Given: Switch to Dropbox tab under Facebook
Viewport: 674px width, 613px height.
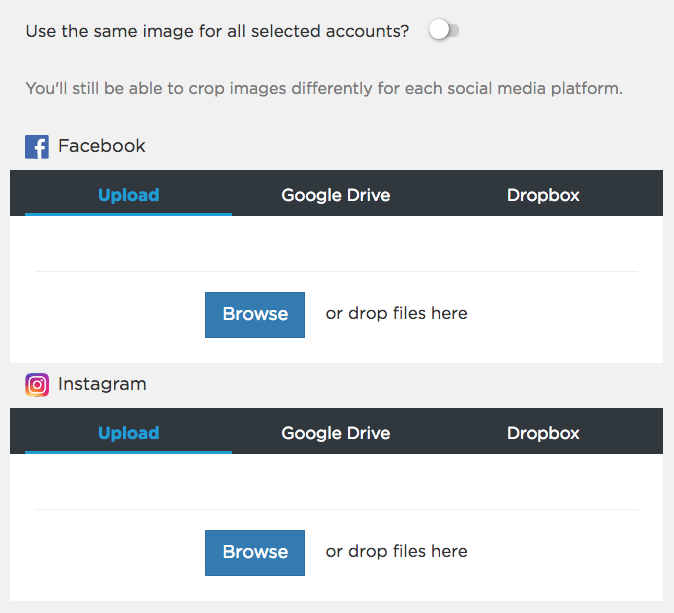Looking at the screenshot, I should [543, 195].
